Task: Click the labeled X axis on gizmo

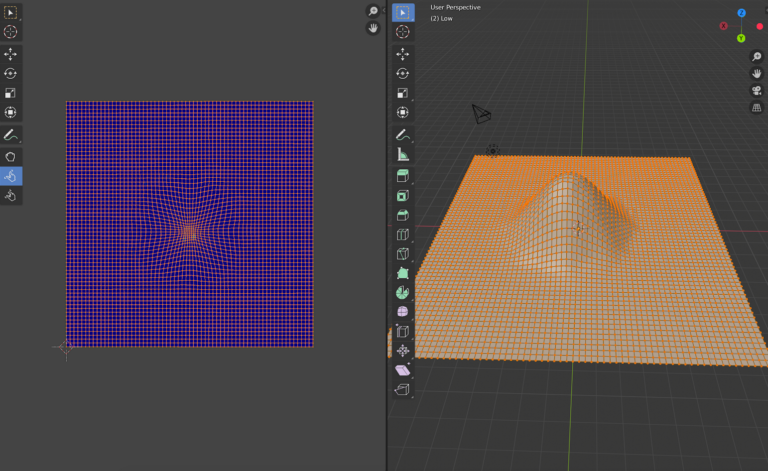Action: 723,26
